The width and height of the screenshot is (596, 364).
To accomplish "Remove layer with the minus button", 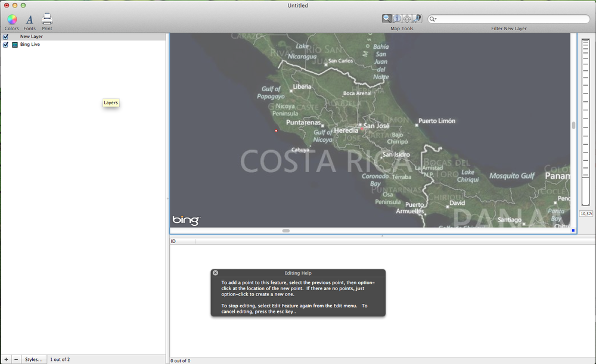I will pos(15,359).
